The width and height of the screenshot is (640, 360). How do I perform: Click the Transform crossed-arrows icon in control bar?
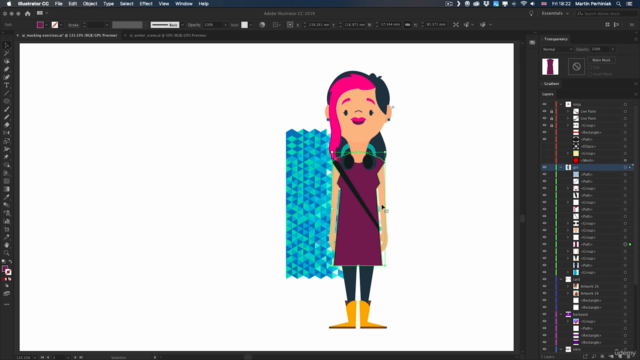pyautogui.click(x=456, y=25)
